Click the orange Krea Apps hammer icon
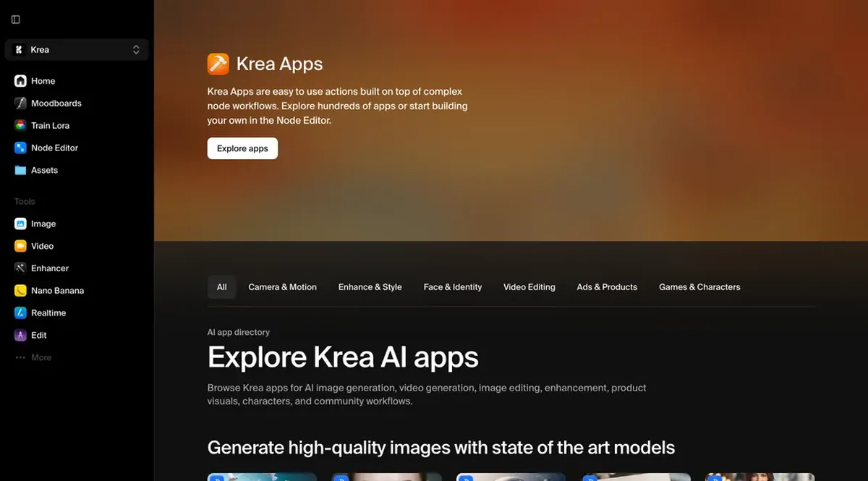868x481 pixels. point(218,64)
